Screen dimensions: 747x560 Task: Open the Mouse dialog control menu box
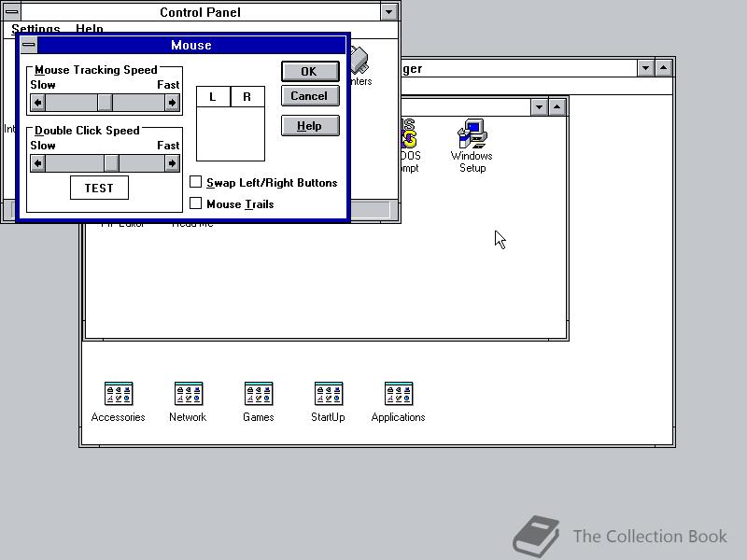pos(29,45)
